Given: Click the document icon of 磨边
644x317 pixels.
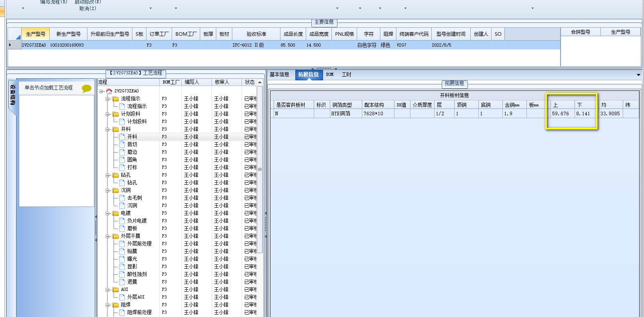Looking at the screenshot, I should tap(122, 152).
